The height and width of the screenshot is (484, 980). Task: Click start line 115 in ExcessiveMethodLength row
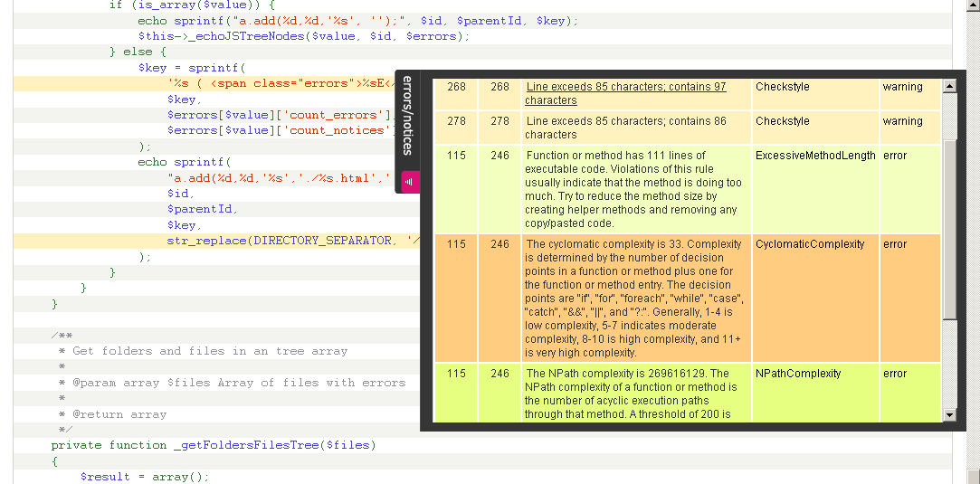click(456, 156)
